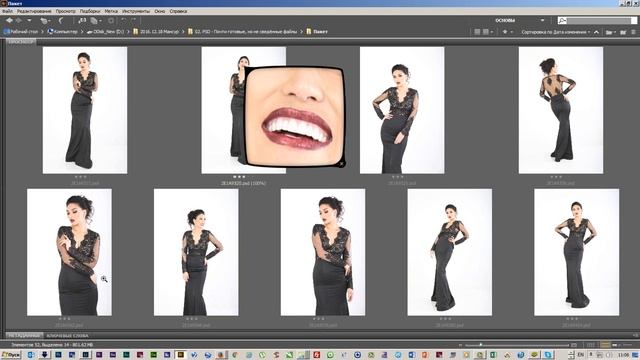The image size is (640, 360).
Task: Select the back-view pose thumbnail in top row
Action: [561, 110]
